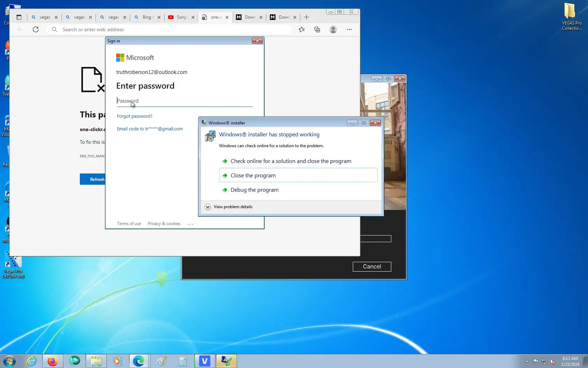The image size is (588, 368).
Task: Choose Email code to gmail link
Action: 150,129
